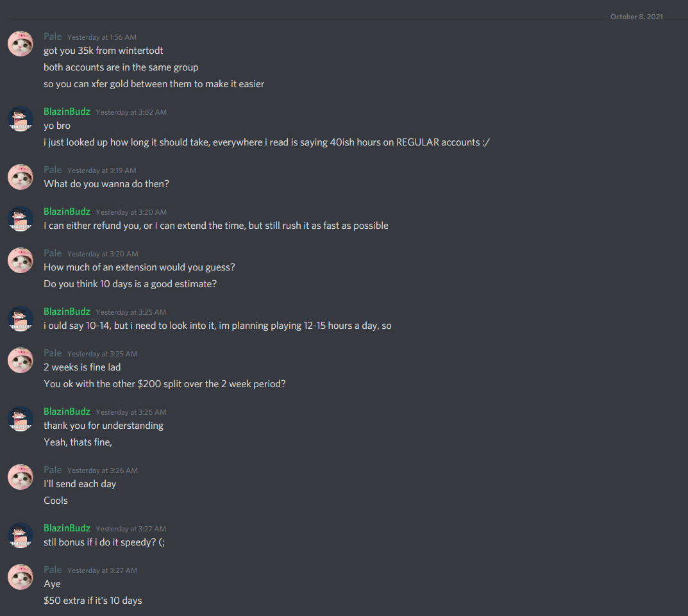Viewport: 688px width, 616px height.
Task: Select the message '$50 extra if it's 10 days'
Action: [x=92, y=601]
